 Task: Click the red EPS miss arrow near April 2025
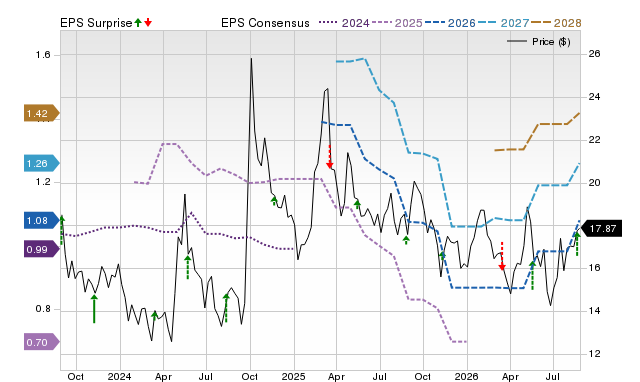(330, 157)
